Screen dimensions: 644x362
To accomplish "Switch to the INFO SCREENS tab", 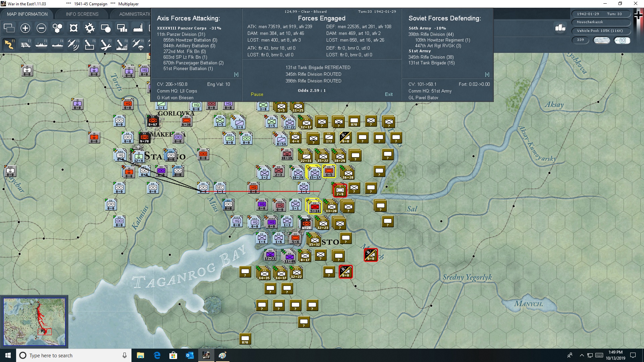I will (82, 14).
